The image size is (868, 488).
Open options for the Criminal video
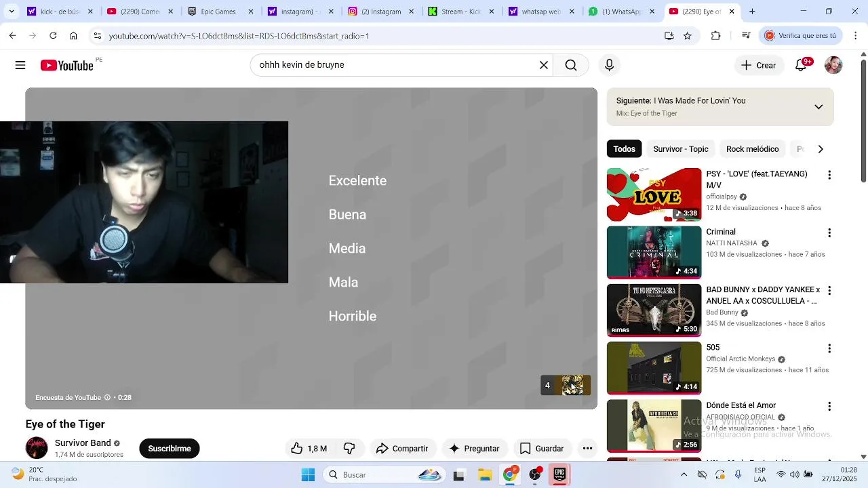(829, 232)
